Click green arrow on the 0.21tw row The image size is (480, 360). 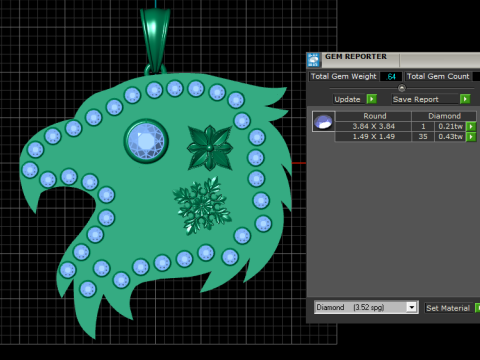[471, 126]
